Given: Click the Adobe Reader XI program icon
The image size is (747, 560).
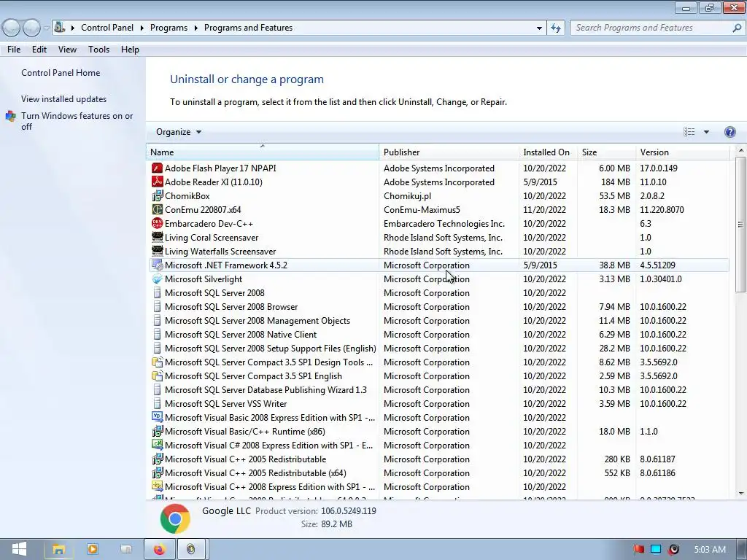Looking at the screenshot, I should point(157,182).
